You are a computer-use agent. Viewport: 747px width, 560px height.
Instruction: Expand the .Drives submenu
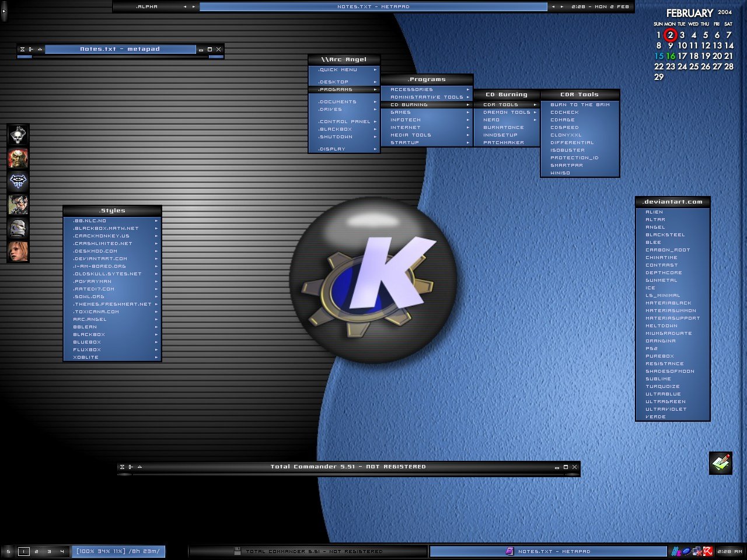coord(344,110)
